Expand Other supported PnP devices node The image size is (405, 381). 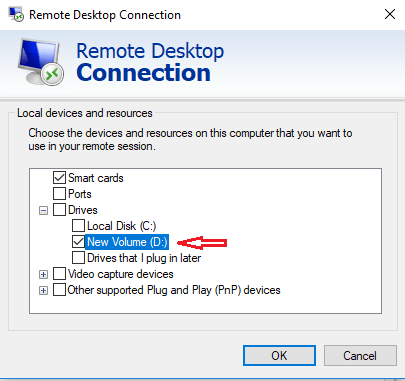tap(43, 290)
